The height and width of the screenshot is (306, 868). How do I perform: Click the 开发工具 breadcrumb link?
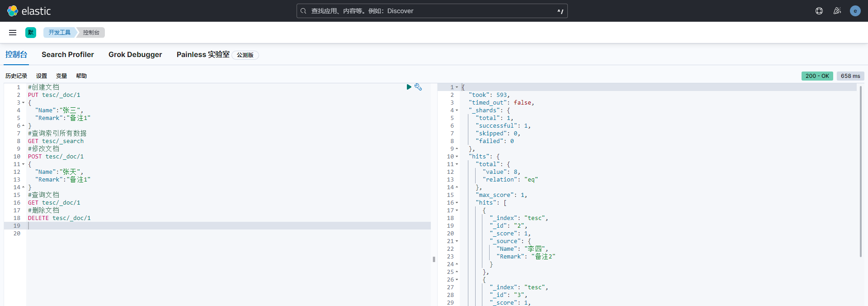[60, 33]
